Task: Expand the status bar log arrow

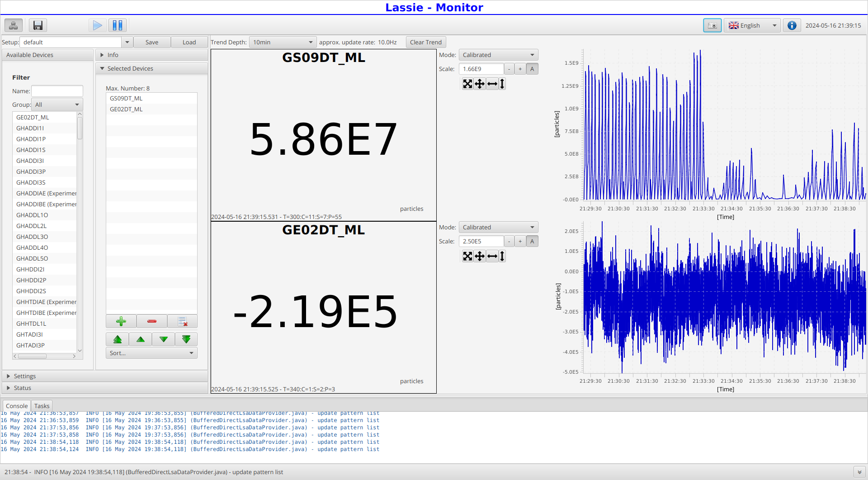Action: coord(859,472)
